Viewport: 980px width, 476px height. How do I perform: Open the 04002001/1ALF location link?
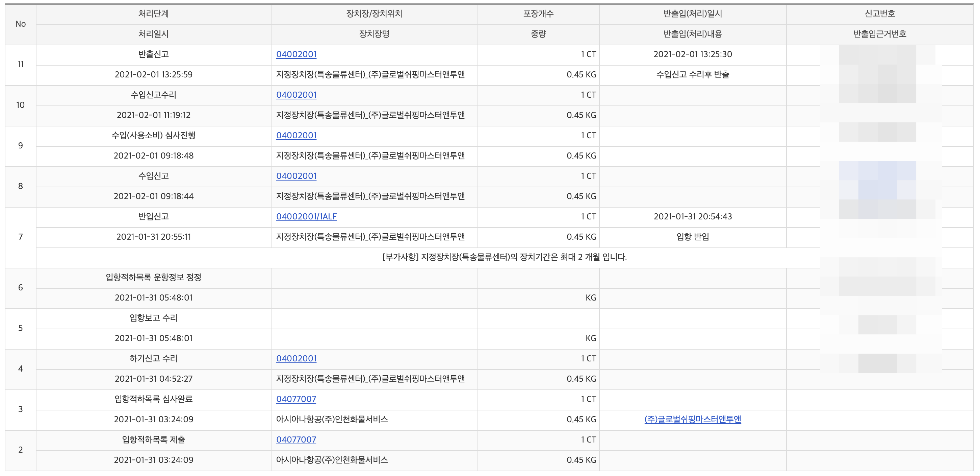[x=306, y=216]
